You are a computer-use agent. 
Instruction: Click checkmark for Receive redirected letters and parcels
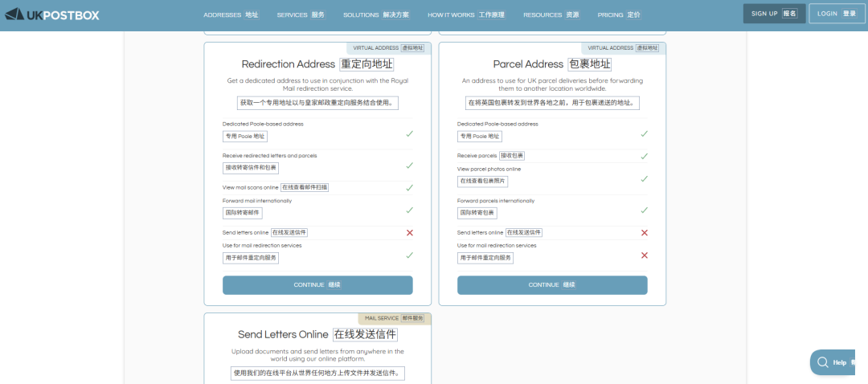tap(409, 165)
